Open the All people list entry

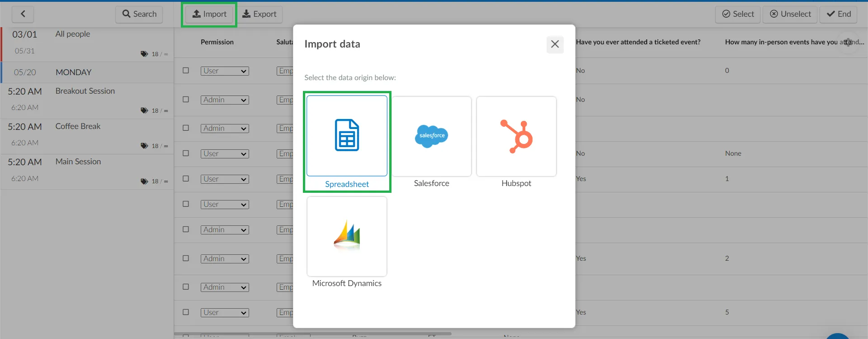click(x=88, y=44)
